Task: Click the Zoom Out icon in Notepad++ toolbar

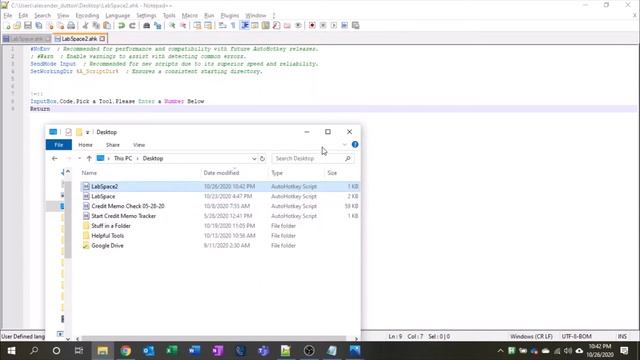Action: point(183,26)
